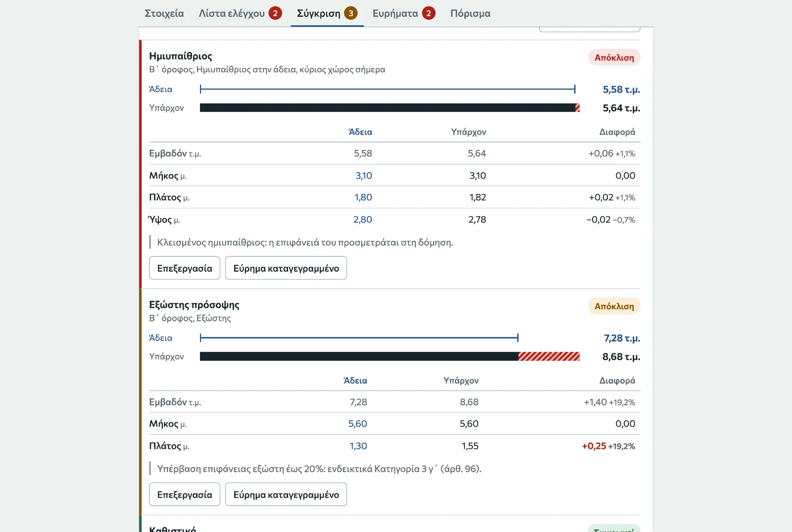Click Επεξεργασία for Ημιυπαίθριος
The image size is (792, 532).
coord(185,268)
